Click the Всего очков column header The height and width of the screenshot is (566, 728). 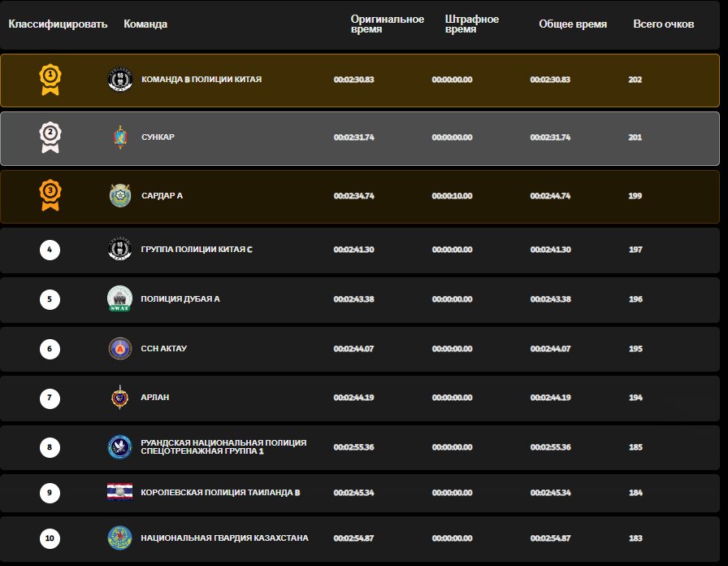point(663,24)
